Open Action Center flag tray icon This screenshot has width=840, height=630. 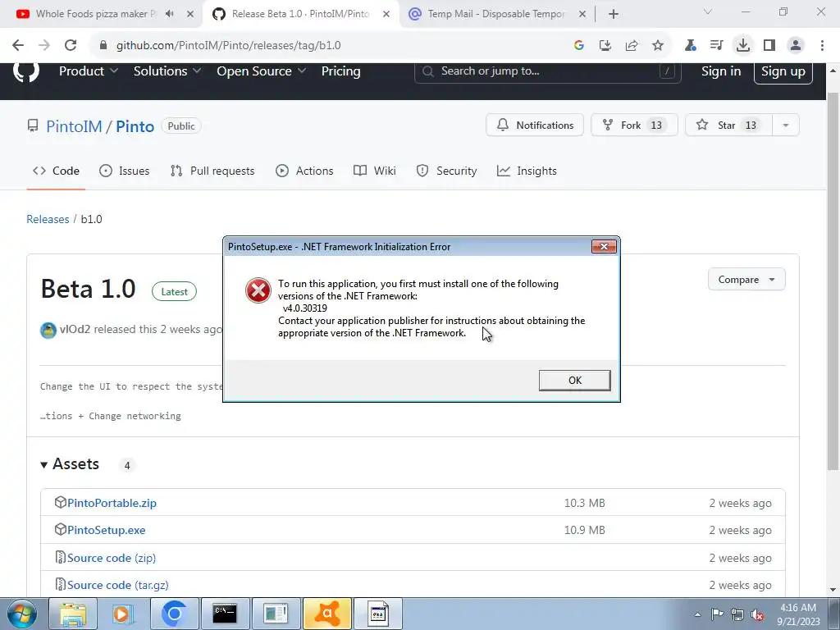pos(717,614)
